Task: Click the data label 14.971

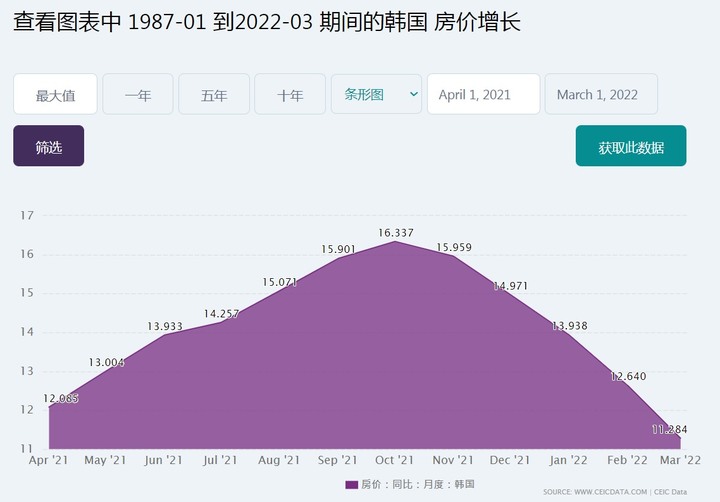Action: [x=511, y=286]
